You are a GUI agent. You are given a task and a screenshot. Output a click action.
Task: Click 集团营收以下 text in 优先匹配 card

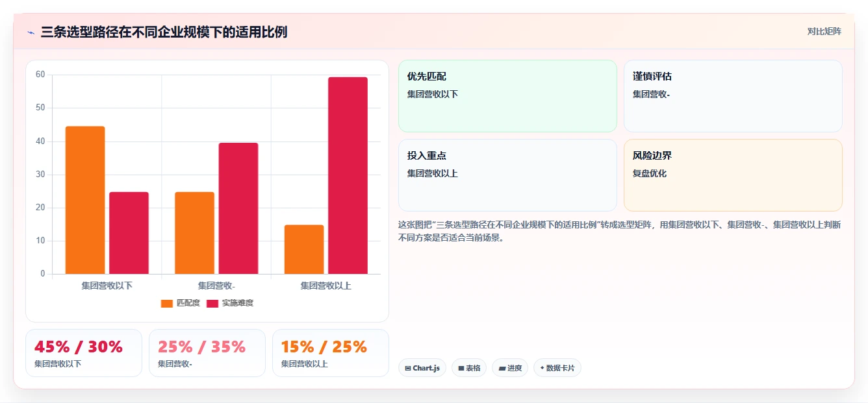click(433, 94)
